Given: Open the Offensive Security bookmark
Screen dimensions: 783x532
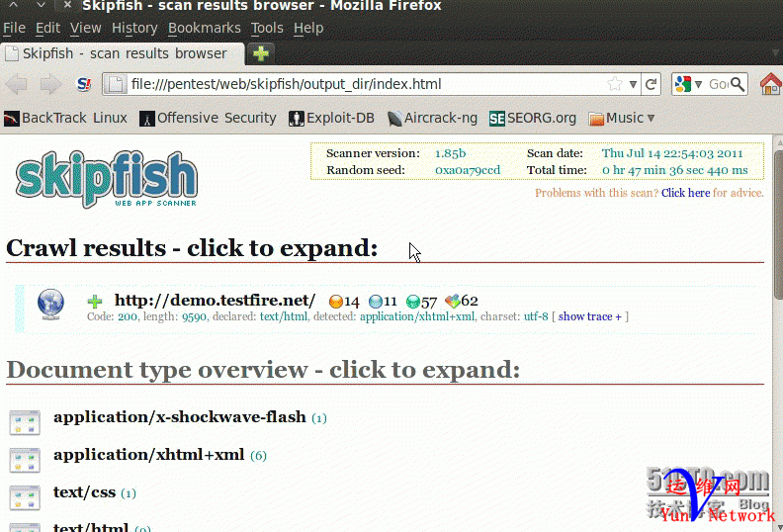Looking at the screenshot, I should click(208, 118).
